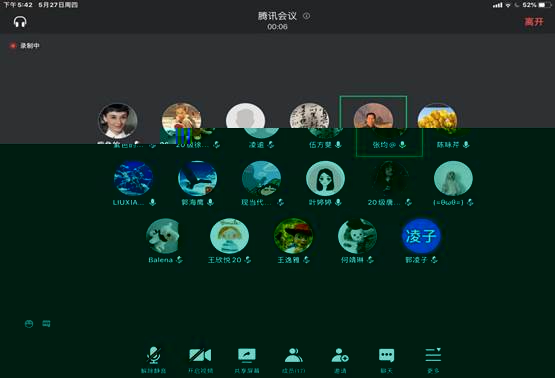Click the muted mic icon next to (=θωθ=)
Image resolution: width=555 pixels, height=378 pixels.
pyautogui.click(x=470, y=202)
